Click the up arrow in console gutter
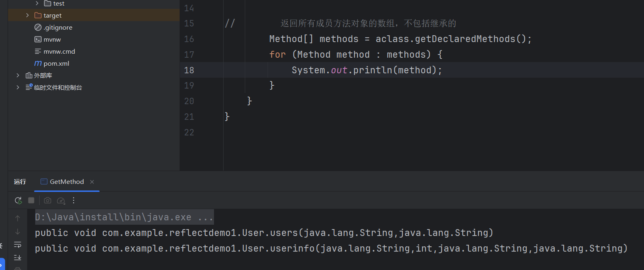Viewport: 644px width, 270px height. point(18,218)
